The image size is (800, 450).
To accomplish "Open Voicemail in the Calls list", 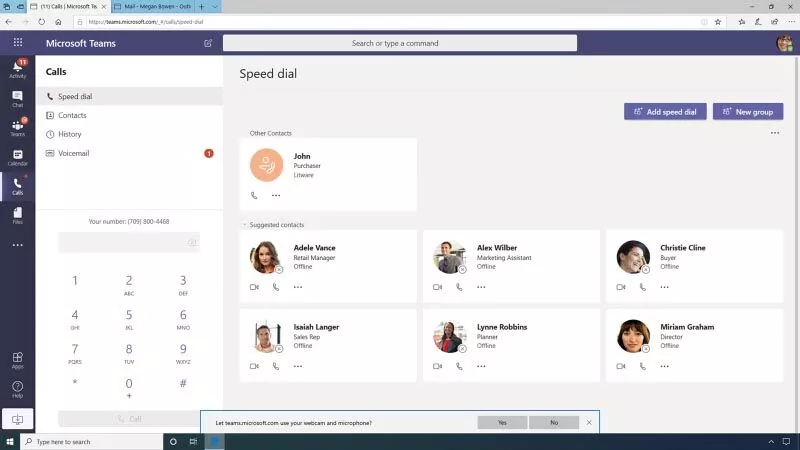I will [73, 153].
